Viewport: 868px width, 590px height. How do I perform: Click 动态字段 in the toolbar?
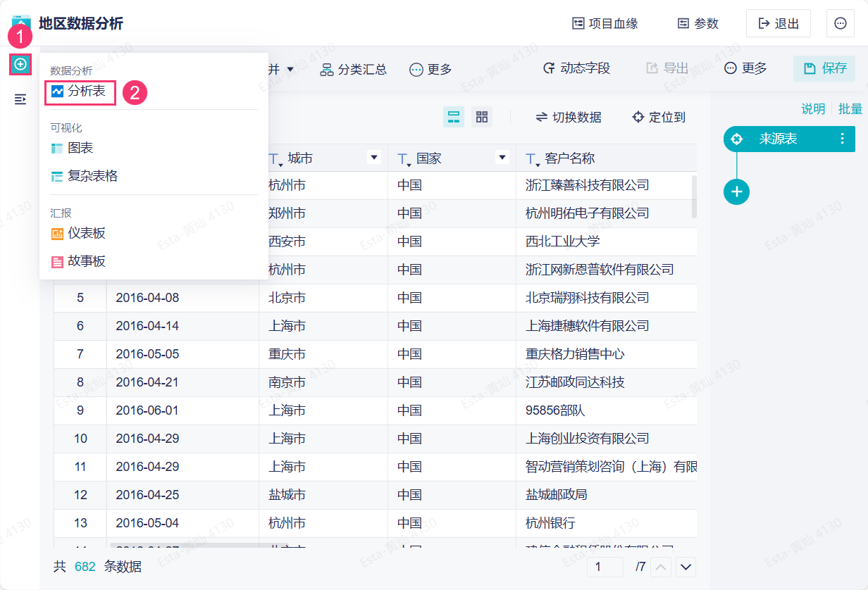click(x=576, y=68)
